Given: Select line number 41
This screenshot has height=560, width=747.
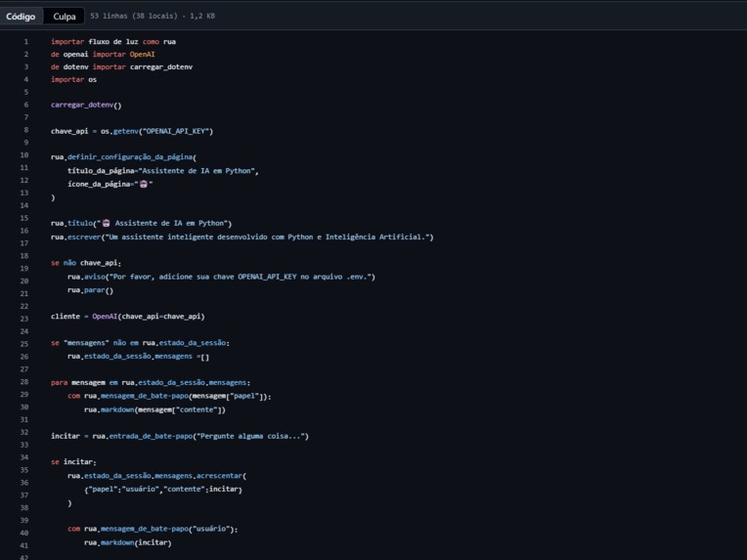Looking at the screenshot, I should tap(24, 545).
